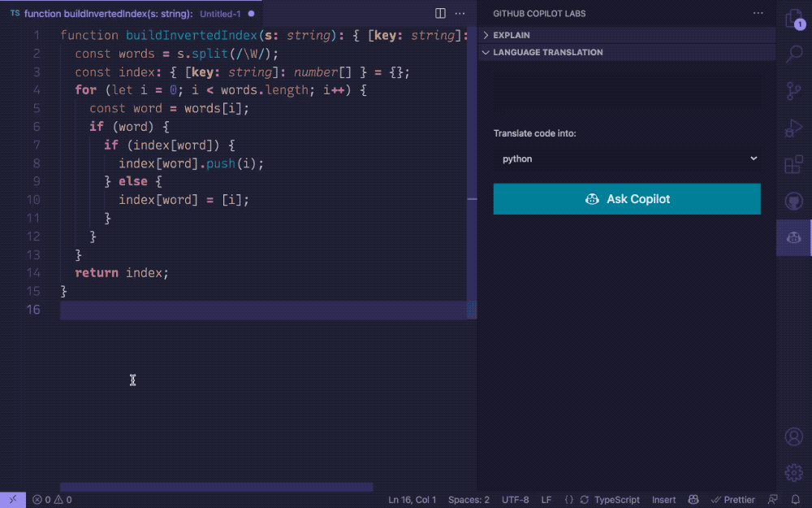
Task: Click the else keyword on line 9
Action: click(132, 181)
